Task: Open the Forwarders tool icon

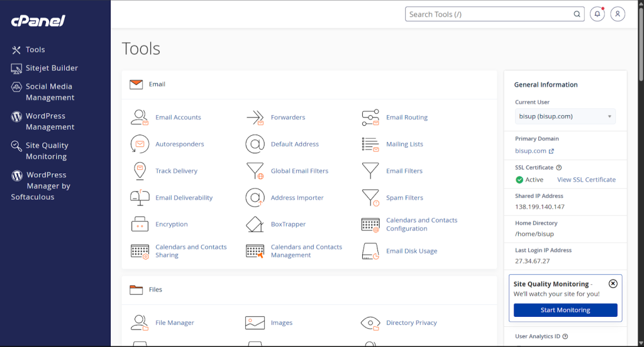Action: pos(255,118)
